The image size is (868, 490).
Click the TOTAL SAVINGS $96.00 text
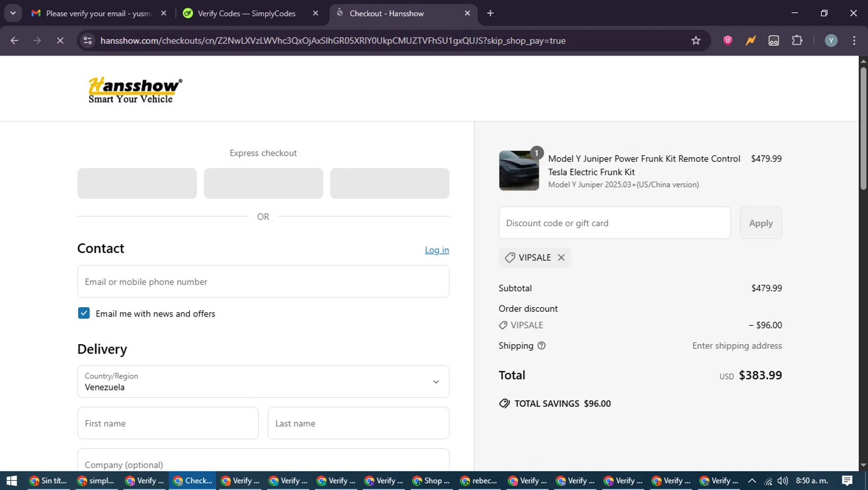point(562,404)
